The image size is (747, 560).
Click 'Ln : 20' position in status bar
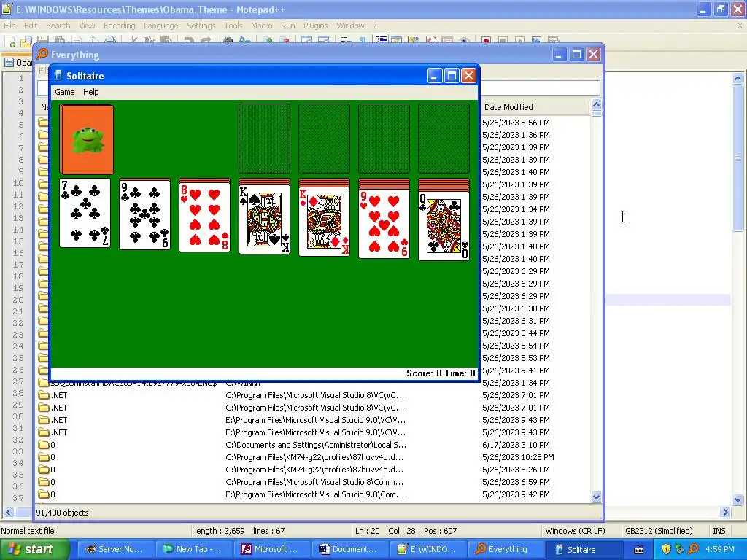pos(368,531)
